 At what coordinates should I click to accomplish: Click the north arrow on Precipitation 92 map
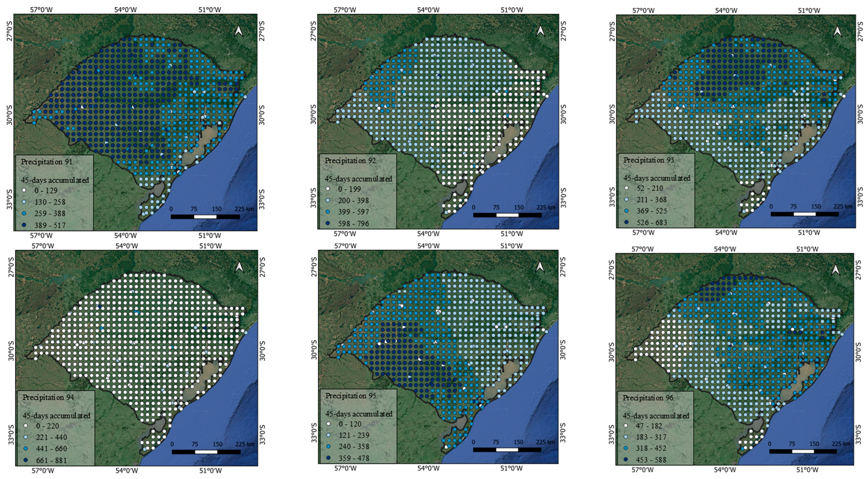click(540, 31)
